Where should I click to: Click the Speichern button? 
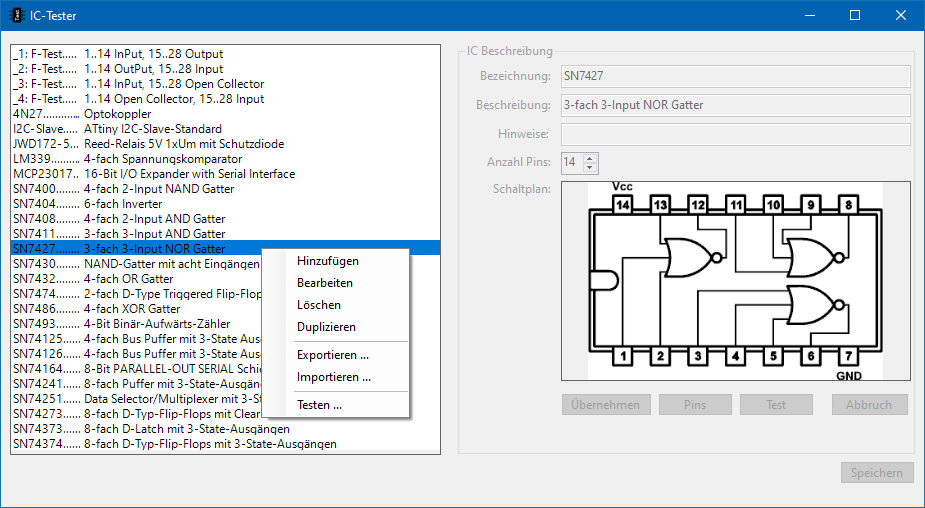[877, 473]
